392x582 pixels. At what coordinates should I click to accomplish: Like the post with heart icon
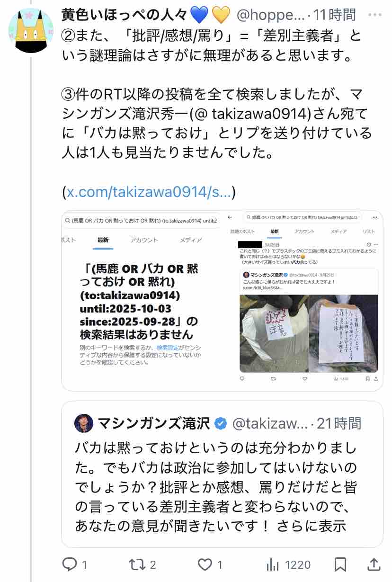(x=204, y=564)
